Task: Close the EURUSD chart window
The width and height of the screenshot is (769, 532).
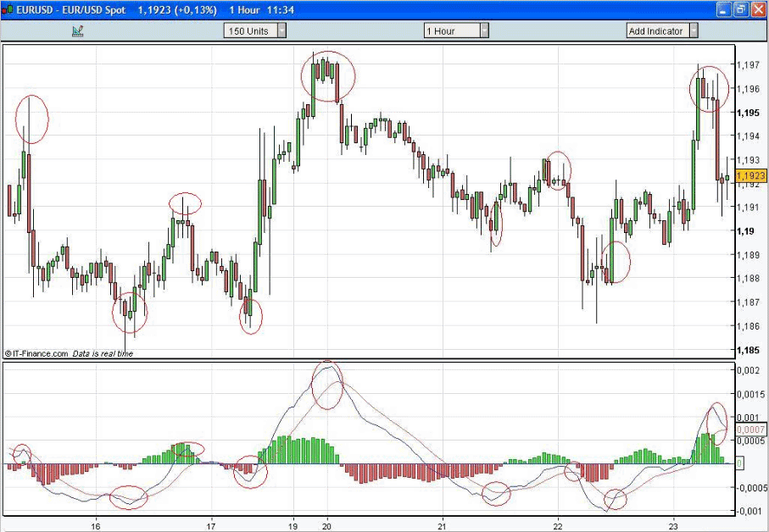Action: [758, 10]
